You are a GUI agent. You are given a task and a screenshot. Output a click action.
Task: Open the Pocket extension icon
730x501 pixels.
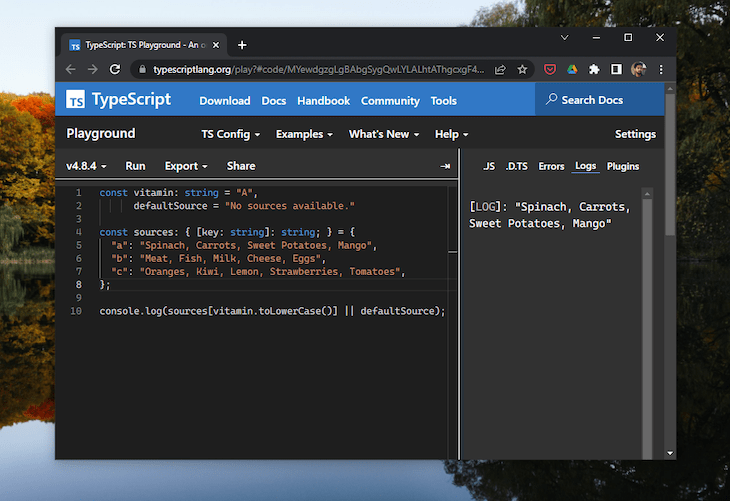(x=550, y=69)
